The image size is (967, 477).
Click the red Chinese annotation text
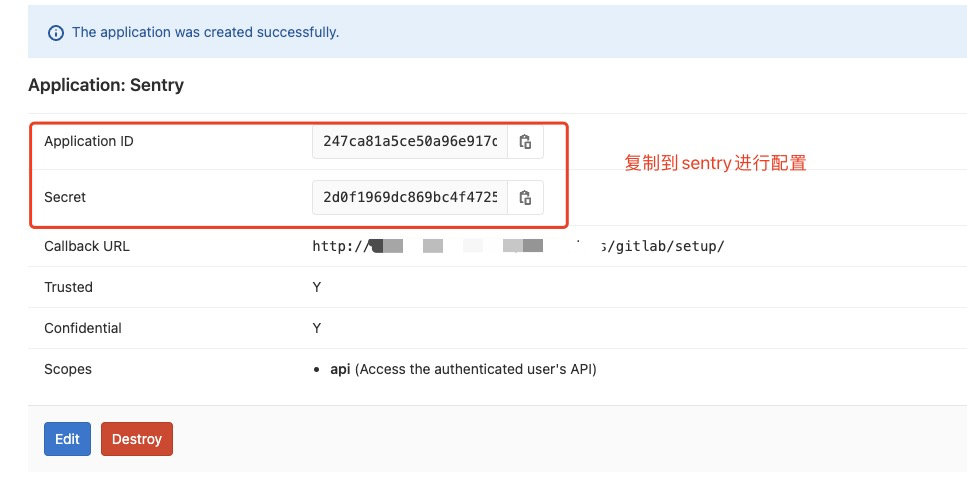715,164
